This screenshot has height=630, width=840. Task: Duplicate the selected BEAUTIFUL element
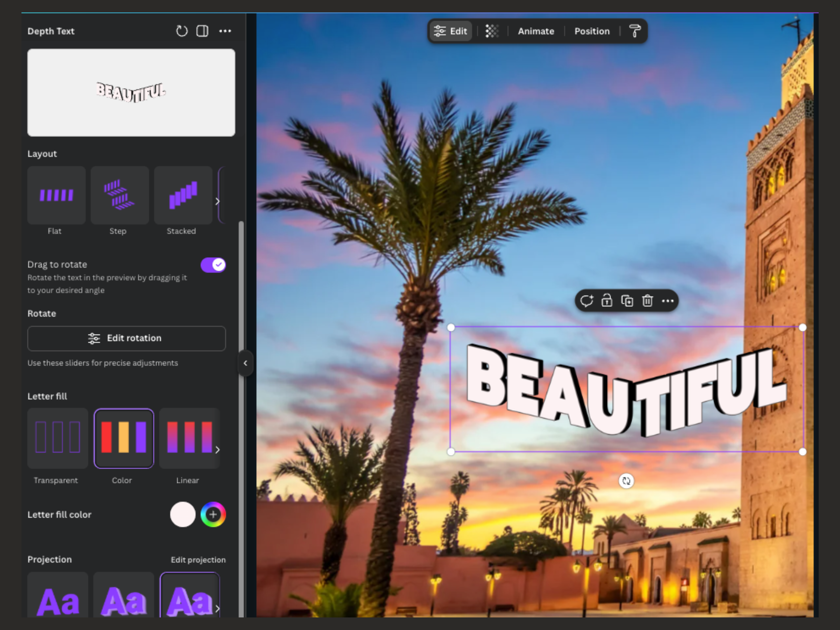coord(627,301)
